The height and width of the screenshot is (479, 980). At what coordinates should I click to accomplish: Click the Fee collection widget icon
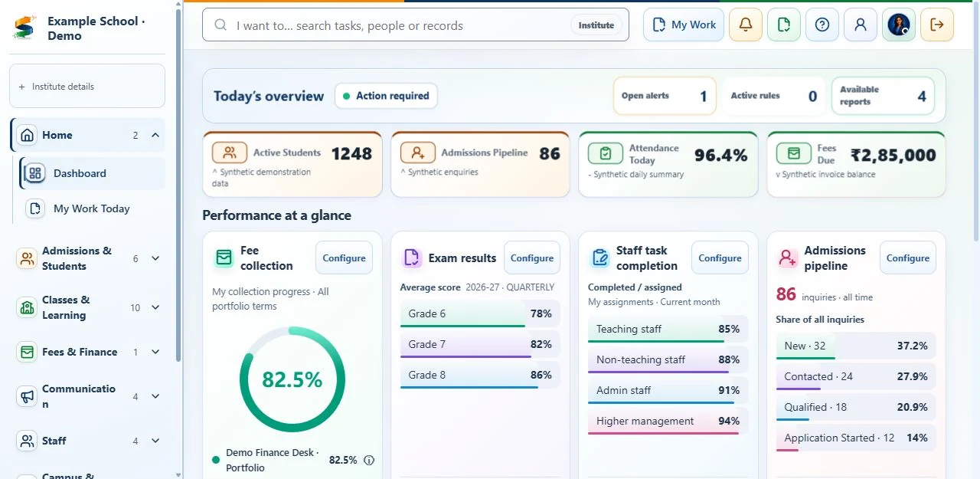(x=224, y=258)
